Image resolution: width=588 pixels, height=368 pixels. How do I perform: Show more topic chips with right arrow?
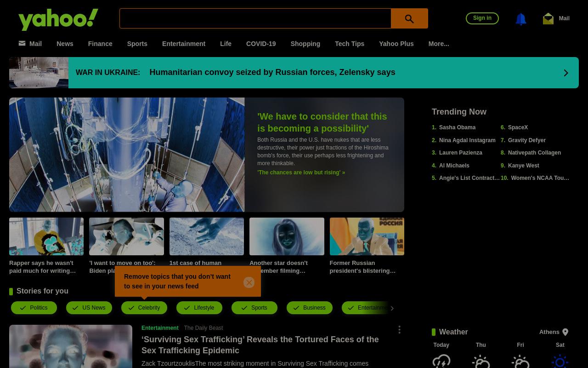point(392,308)
